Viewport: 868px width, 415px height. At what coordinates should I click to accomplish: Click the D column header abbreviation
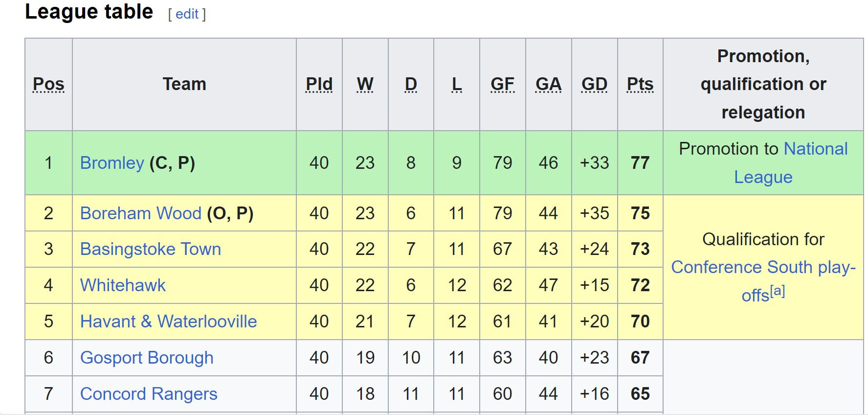tap(411, 84)
